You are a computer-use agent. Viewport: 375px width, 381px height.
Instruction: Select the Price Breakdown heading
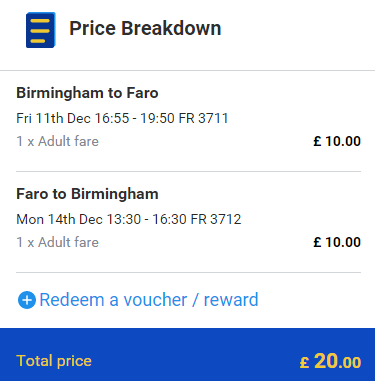[145, 28]
